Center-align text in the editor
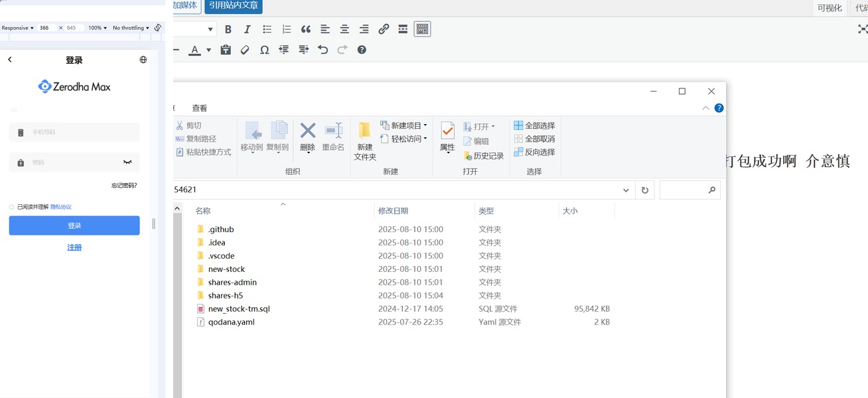This screenshot has width=868, height=398. (x=345, y=29)
